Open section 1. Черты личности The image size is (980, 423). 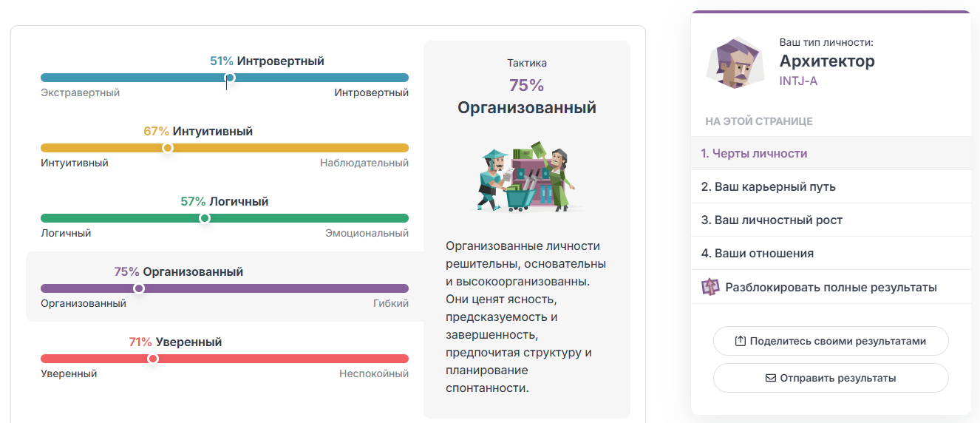831,153
